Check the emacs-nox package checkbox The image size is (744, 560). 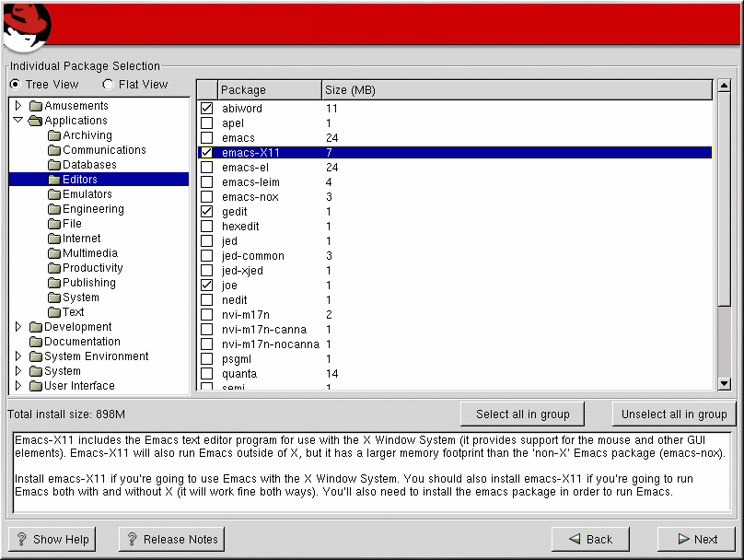click(206, 196)
